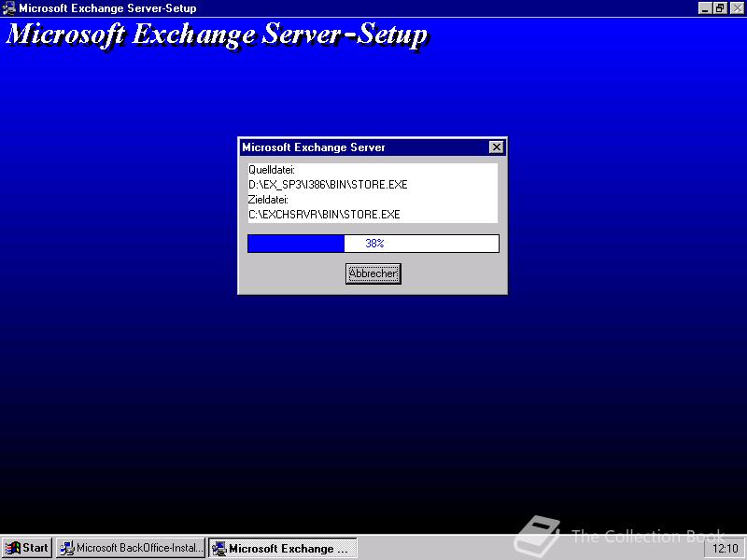Click the 38% file copy progress bar

pyautogui.click(x=373, y=244)
